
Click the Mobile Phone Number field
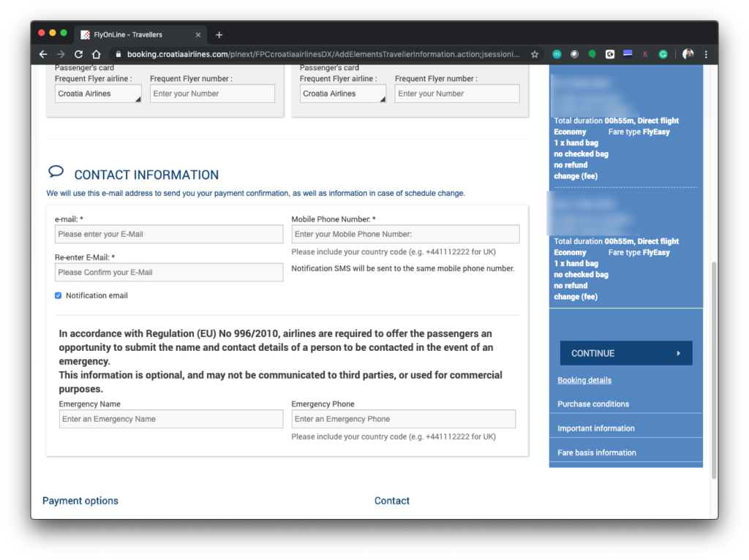point(405,234)
